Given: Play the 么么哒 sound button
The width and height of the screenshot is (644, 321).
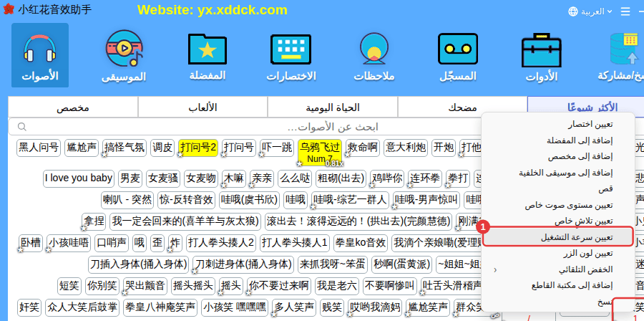Looking at the screenshot, I should (296, 178).
